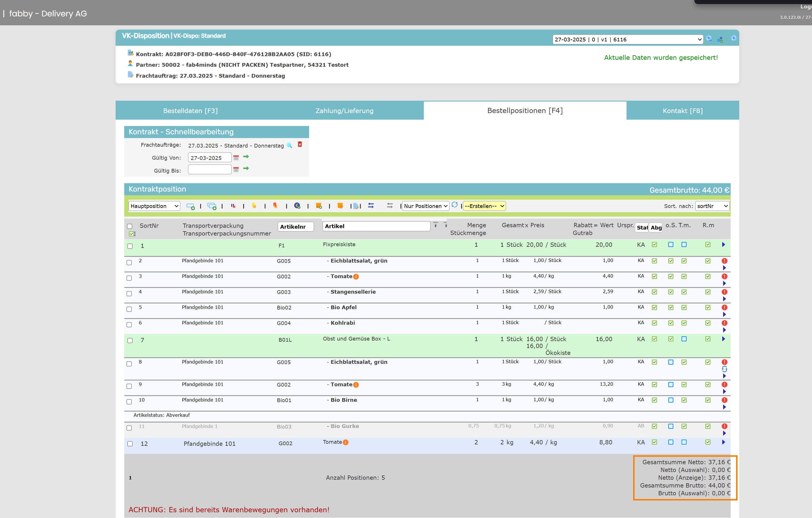Click refresh icon beside Nur Positionen
This screenshot has width=812, height=518.
pos(455,205)
